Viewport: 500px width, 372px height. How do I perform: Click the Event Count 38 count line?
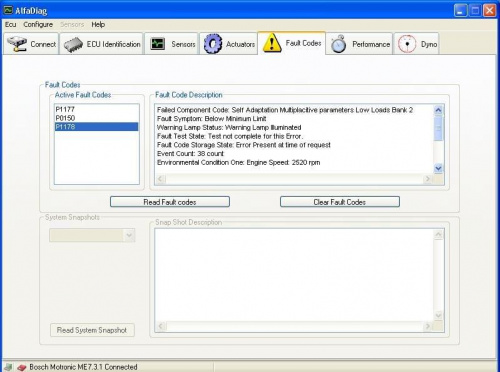point(190,154)
